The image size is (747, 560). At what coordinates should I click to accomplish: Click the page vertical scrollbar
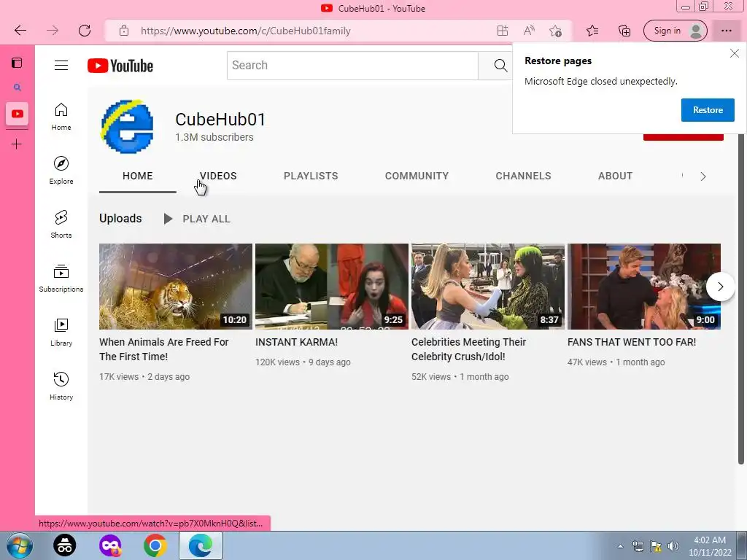point(741,300)
